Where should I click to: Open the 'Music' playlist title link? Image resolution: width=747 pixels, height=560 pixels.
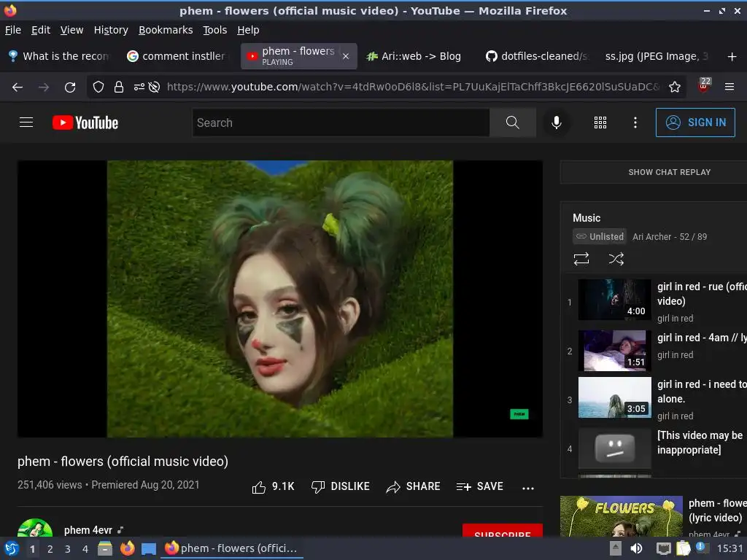587,218
